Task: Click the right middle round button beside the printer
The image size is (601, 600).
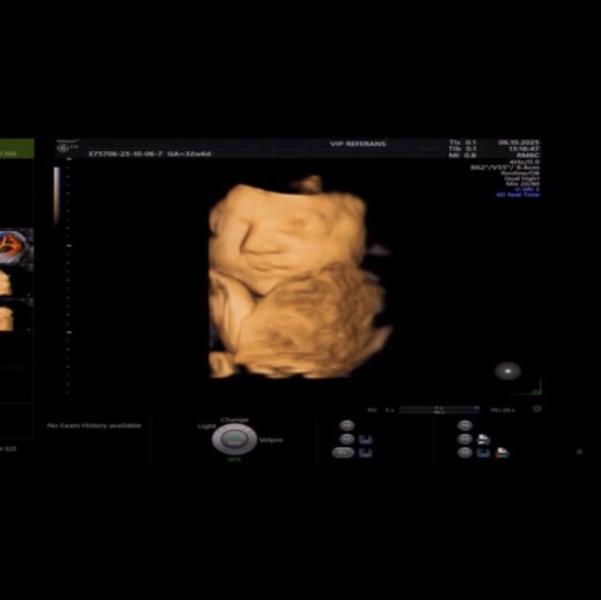Action: tap(465, 439)
